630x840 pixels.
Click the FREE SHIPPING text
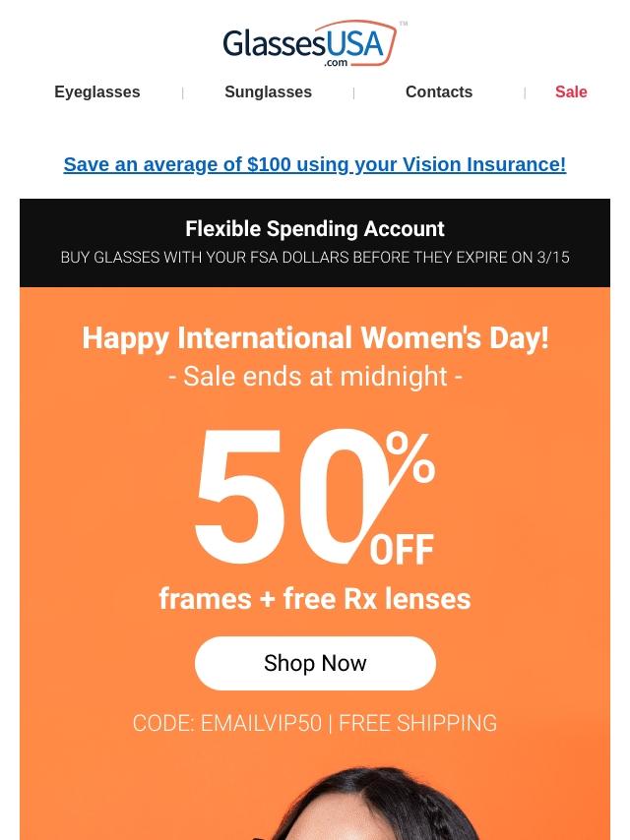coord(417,723)
